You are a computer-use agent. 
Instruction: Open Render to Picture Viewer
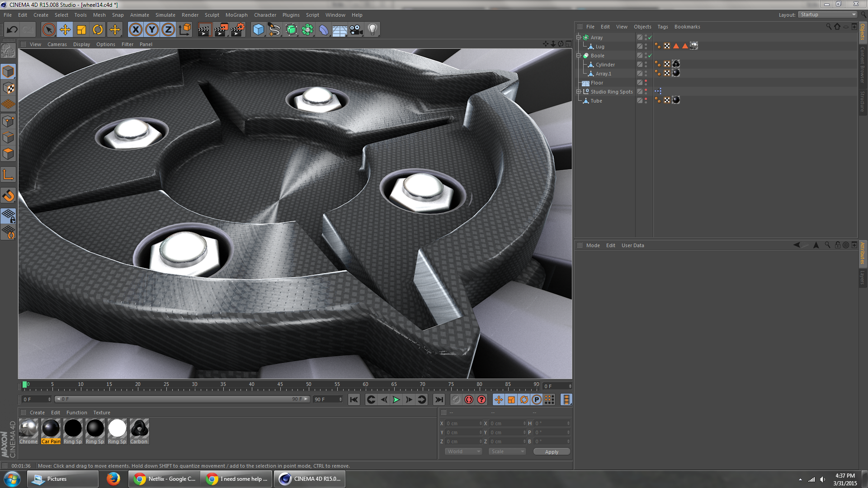point(221,30)
